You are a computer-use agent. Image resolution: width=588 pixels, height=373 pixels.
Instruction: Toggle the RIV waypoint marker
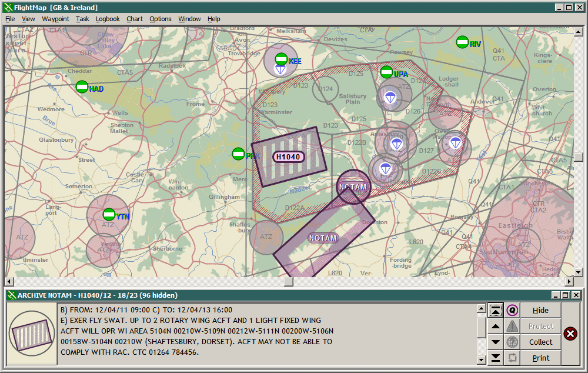pyautogui.click(x=462, y=42)
